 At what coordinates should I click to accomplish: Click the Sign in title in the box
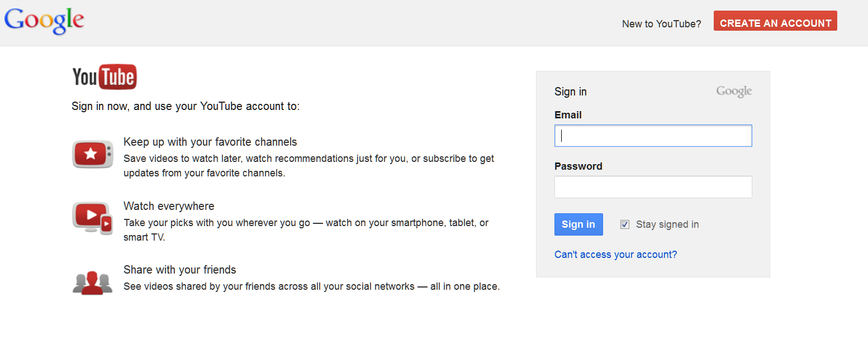[x=571, y=92]
